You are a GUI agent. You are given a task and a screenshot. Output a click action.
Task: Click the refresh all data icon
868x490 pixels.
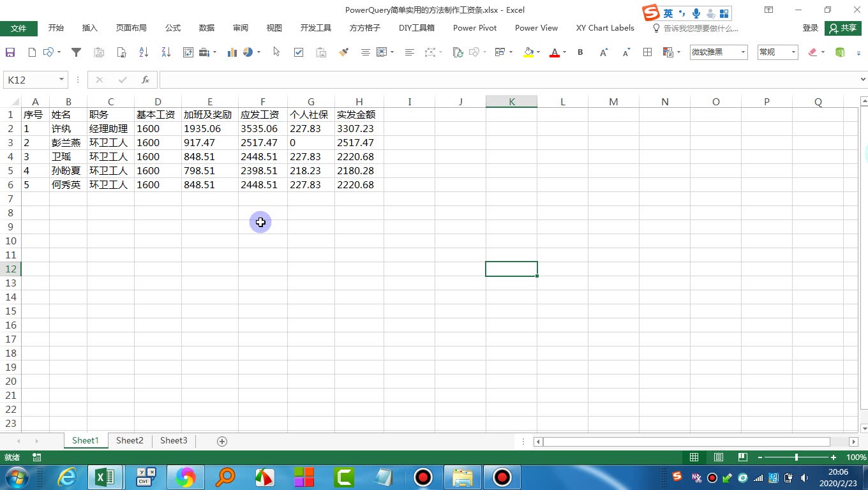(x=458, y=52)
